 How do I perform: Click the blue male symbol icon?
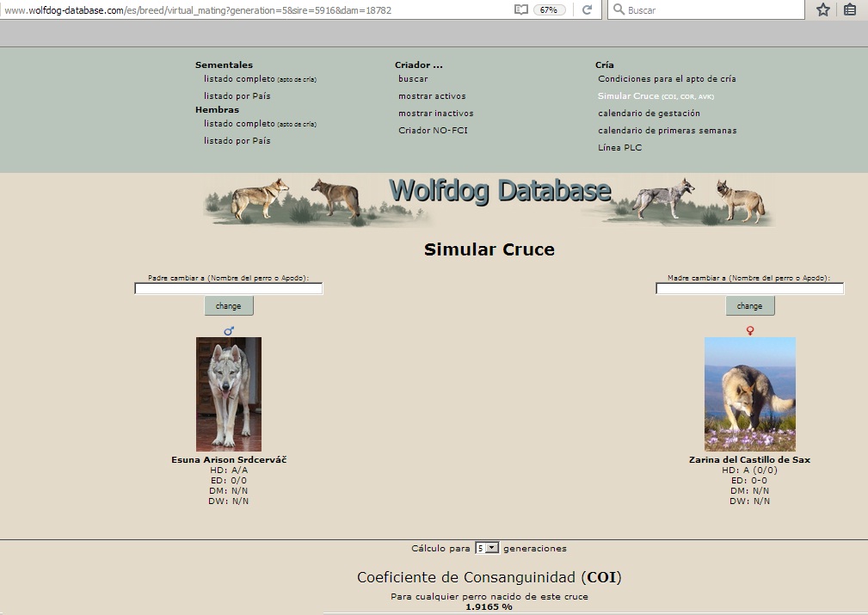pyautogui.click(x=229, y=330)
